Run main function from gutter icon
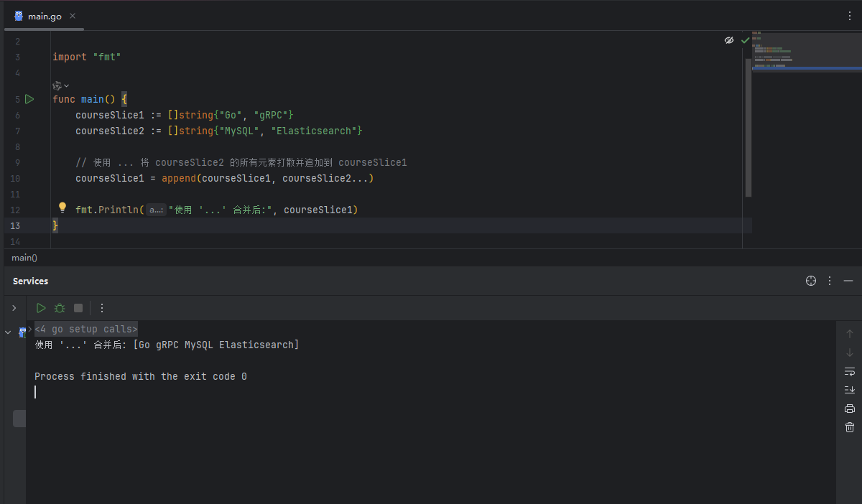The width and height of the screenshot is (862, 504). click(29, 99)
